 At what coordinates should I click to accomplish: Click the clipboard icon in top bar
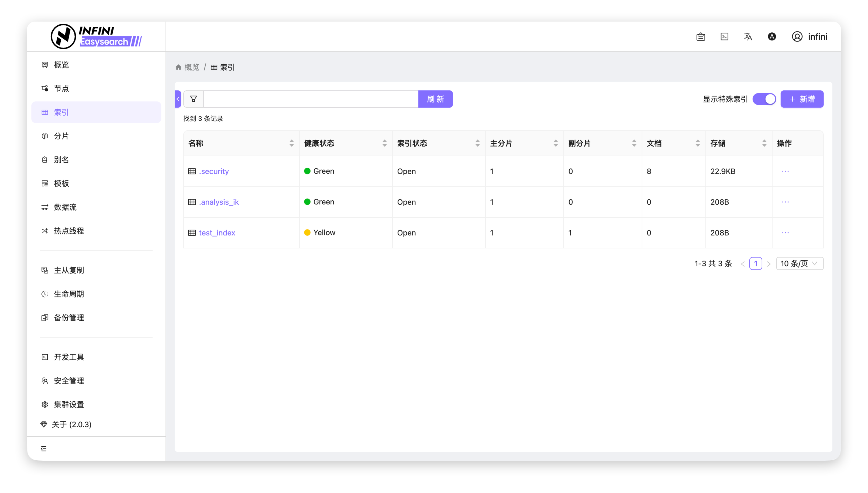point(701,37)
